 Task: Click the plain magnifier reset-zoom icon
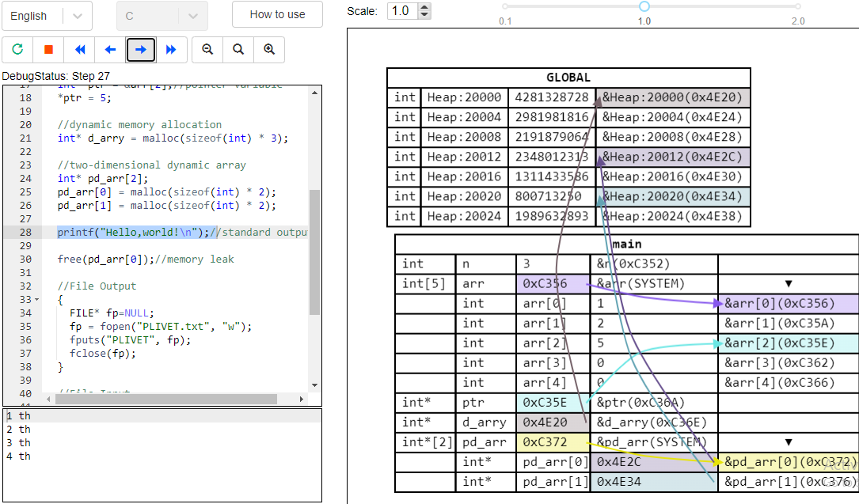pos(238,49)
